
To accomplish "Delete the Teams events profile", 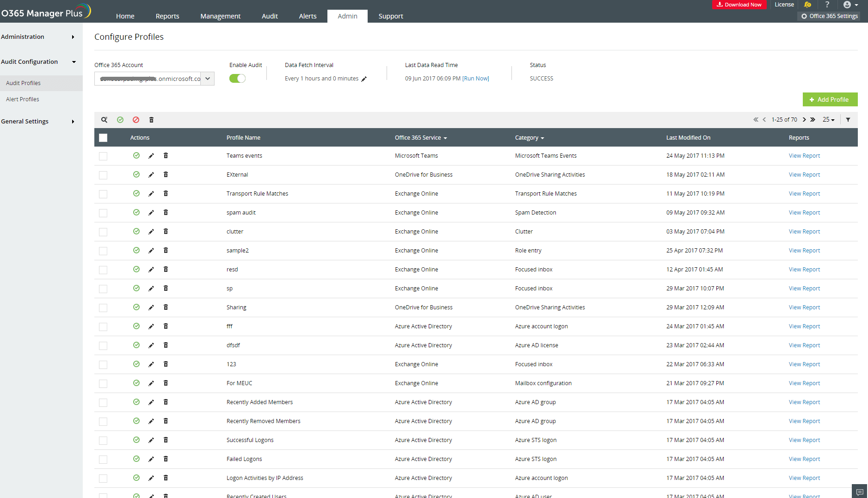I will [x=166, y=156].
